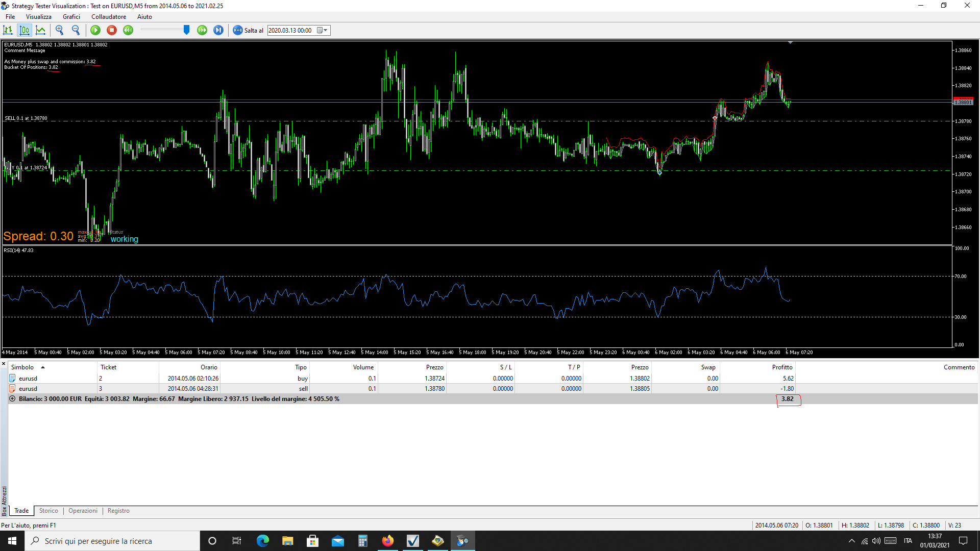Sort trades by Tipo column
The width and height of the screenshot is (980, 551).
tap(264, 367)
